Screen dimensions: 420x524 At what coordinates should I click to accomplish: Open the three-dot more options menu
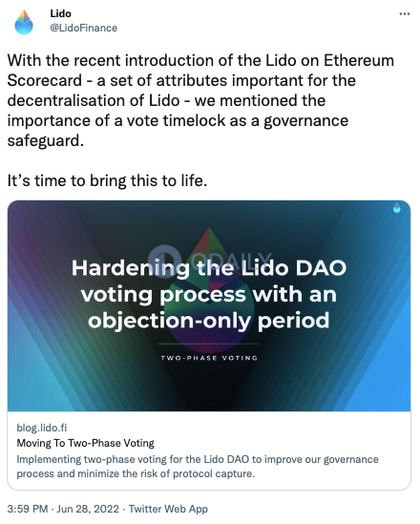405,14
